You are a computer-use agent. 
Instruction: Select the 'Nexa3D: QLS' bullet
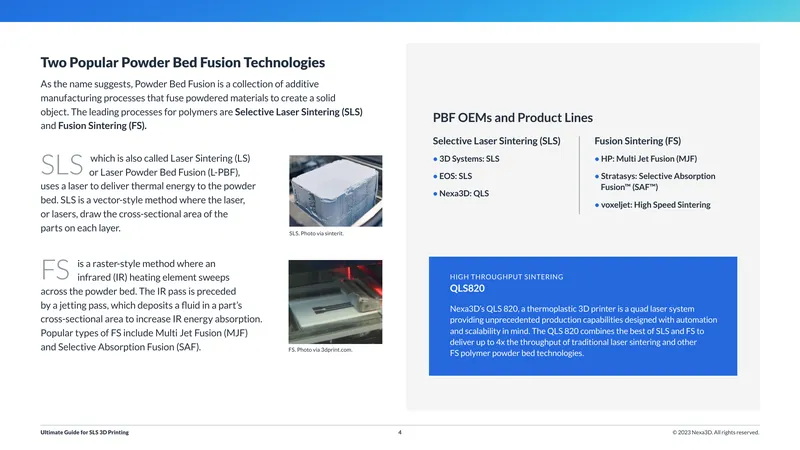(x=461, y=193)
